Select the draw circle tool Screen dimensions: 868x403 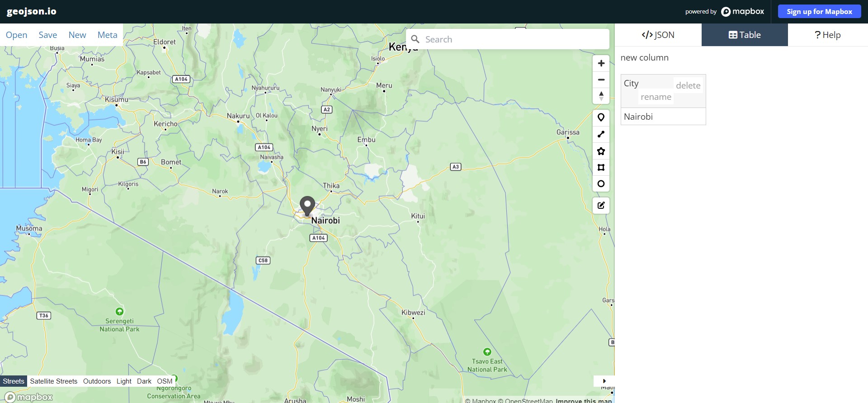[x=601, y=184]
